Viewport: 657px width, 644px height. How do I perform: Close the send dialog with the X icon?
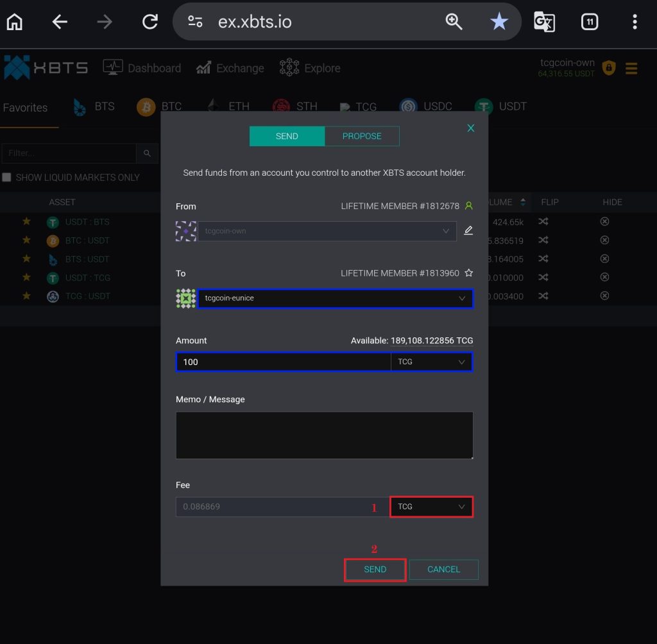471,128
